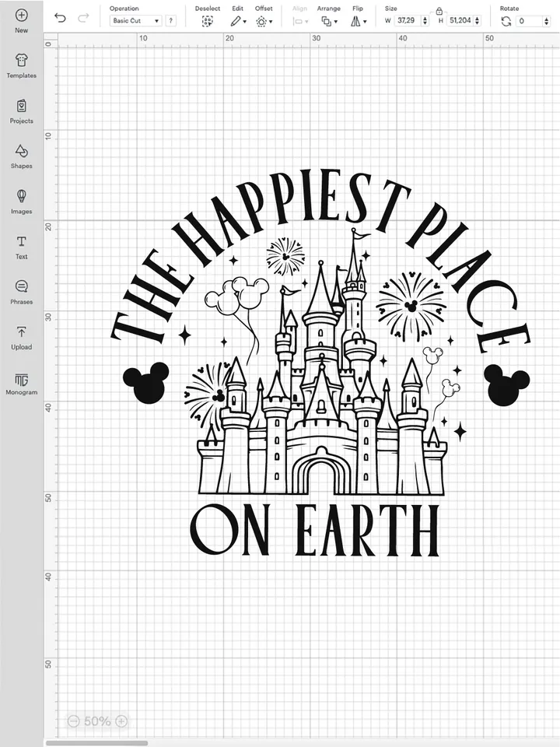Adjust the rotate stepper arrows

point(547,21)
